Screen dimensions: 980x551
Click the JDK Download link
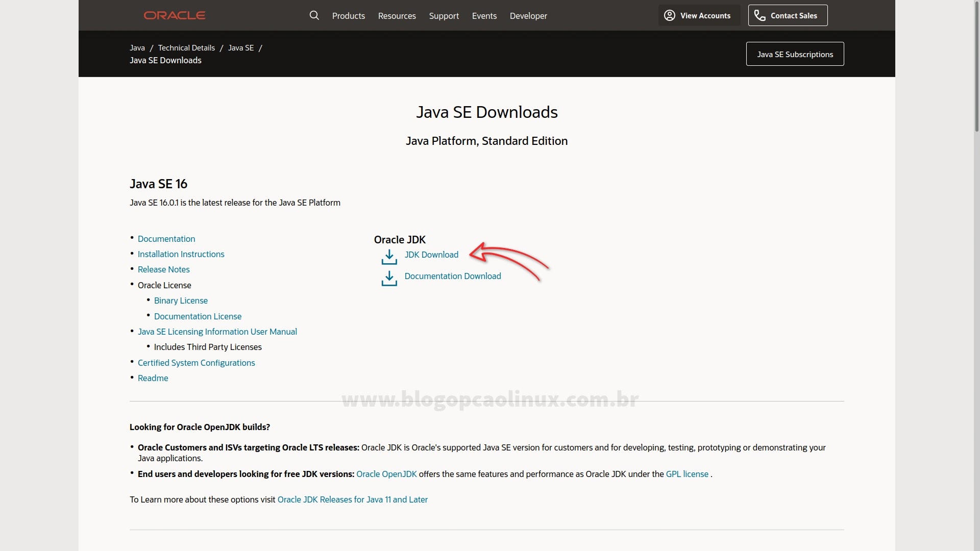click(x=431, y=255)
